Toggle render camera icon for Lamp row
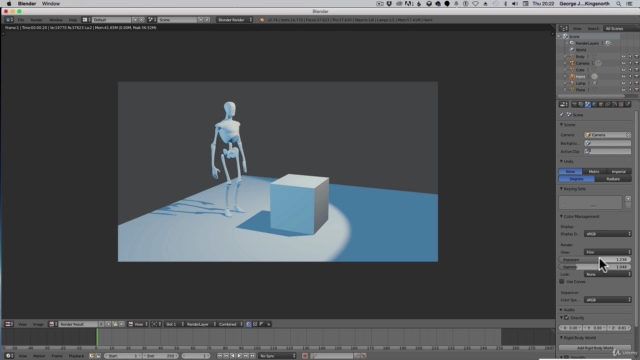 [x=636, y=83]
